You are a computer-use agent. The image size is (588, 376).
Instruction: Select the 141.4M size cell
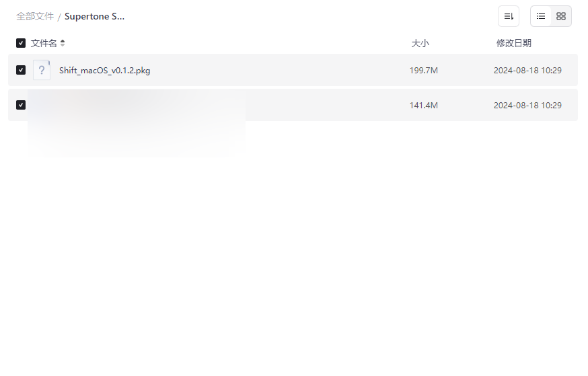pos(423,106)
